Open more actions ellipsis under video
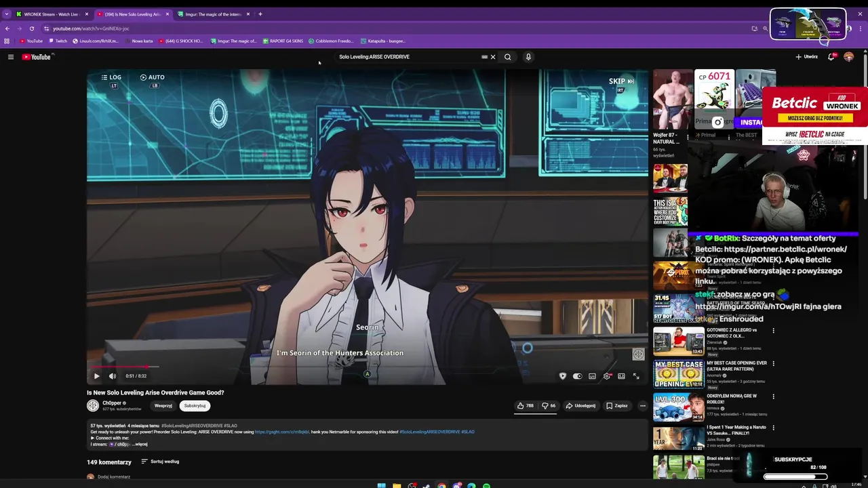Image resolution: width=868 pixels, height=488 pixels. 643,405
